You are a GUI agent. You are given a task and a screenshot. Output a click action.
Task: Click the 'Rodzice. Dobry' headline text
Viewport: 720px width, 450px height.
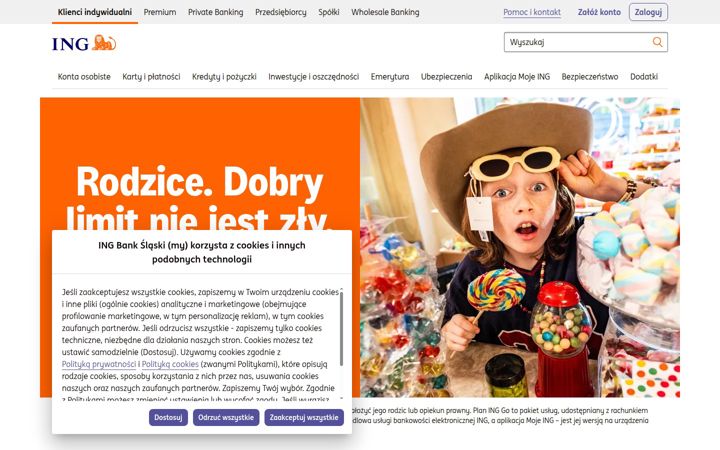point(200,182)
